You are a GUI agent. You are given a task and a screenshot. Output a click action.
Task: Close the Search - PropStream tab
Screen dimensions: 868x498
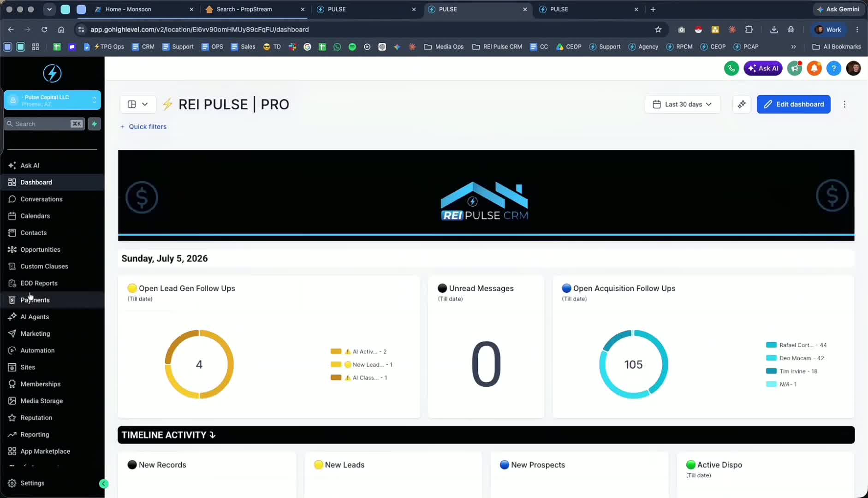point(303,9)
